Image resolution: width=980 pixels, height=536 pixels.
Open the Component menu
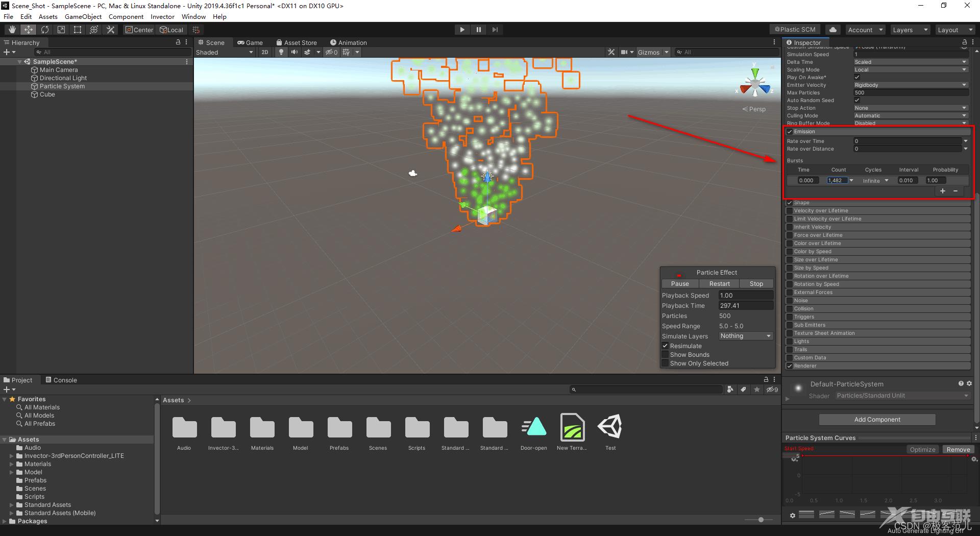click(x=126, y=17)
